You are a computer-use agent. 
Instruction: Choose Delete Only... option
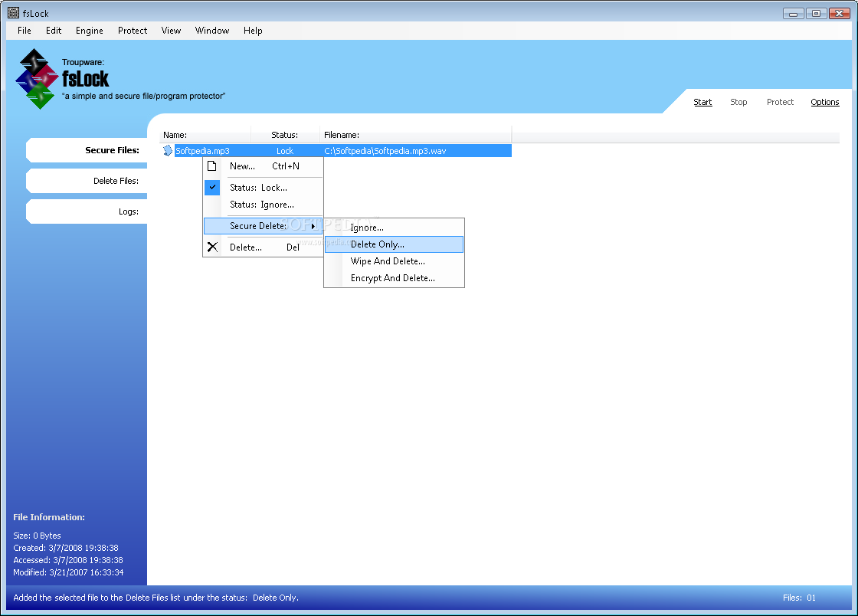pyautogui.click(x=394, y=244)
